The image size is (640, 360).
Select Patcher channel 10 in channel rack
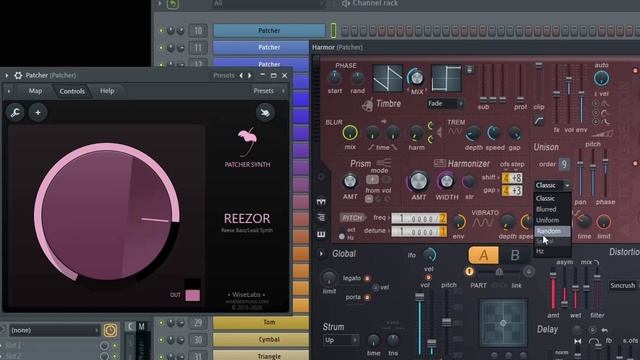(269, 31)
